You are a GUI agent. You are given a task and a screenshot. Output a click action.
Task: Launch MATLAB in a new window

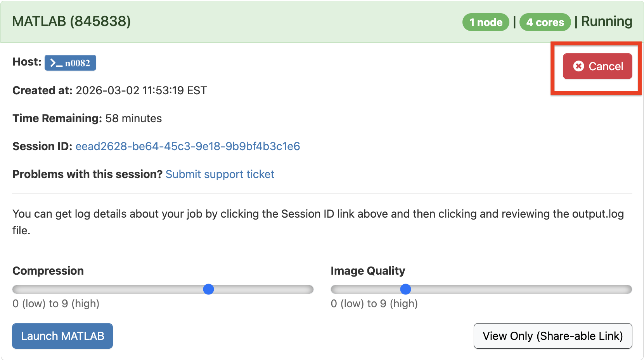pos(62,336)
